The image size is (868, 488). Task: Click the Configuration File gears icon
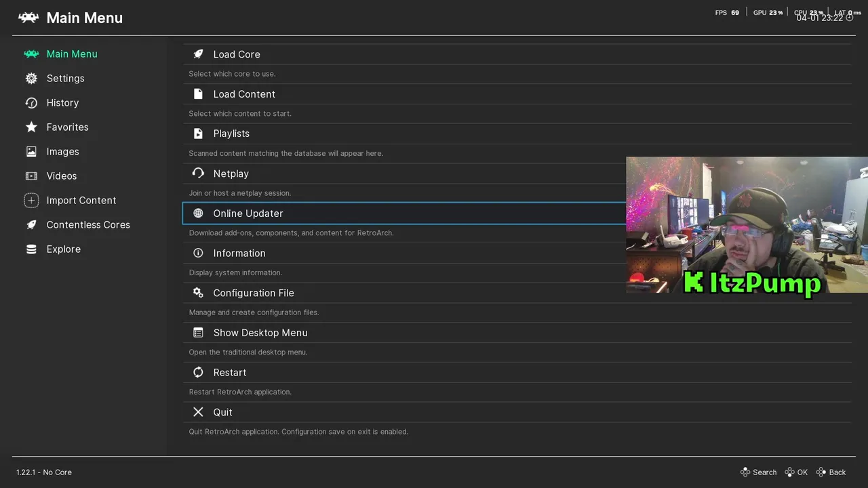coord(198,293)
